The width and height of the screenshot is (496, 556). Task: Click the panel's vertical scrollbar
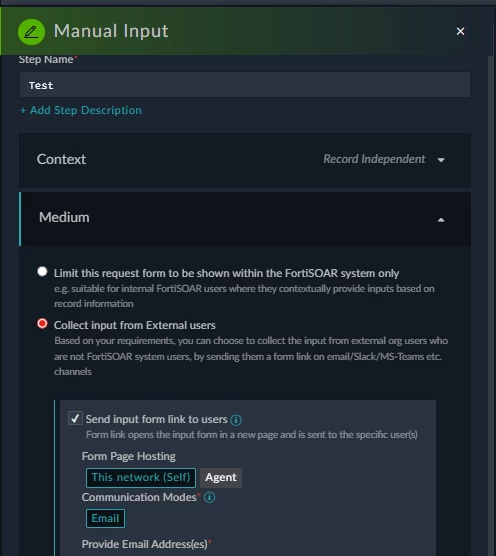491,305
